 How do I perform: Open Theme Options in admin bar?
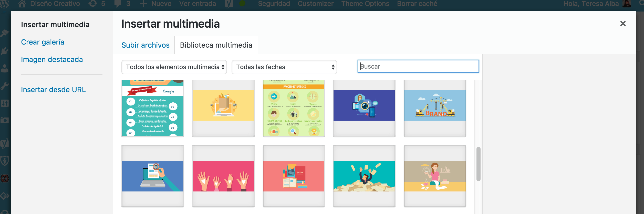(x=365, y=4)
